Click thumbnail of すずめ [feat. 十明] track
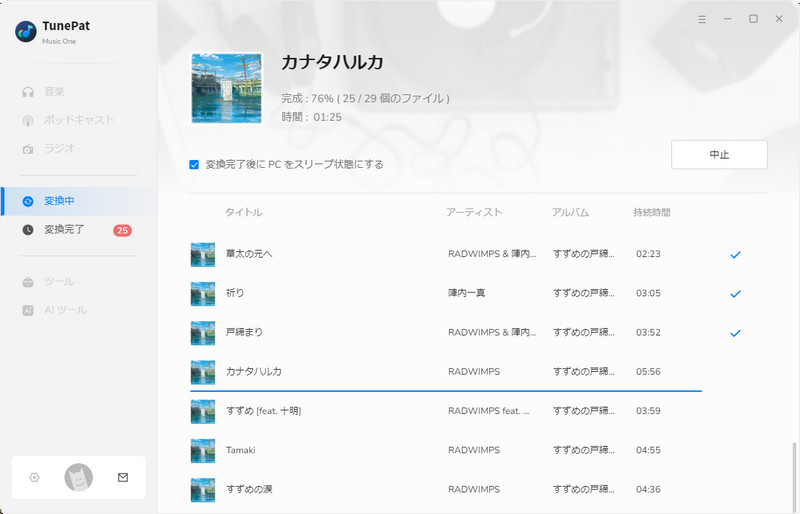The width and height of the screenshot is (800, 514). 203,411
